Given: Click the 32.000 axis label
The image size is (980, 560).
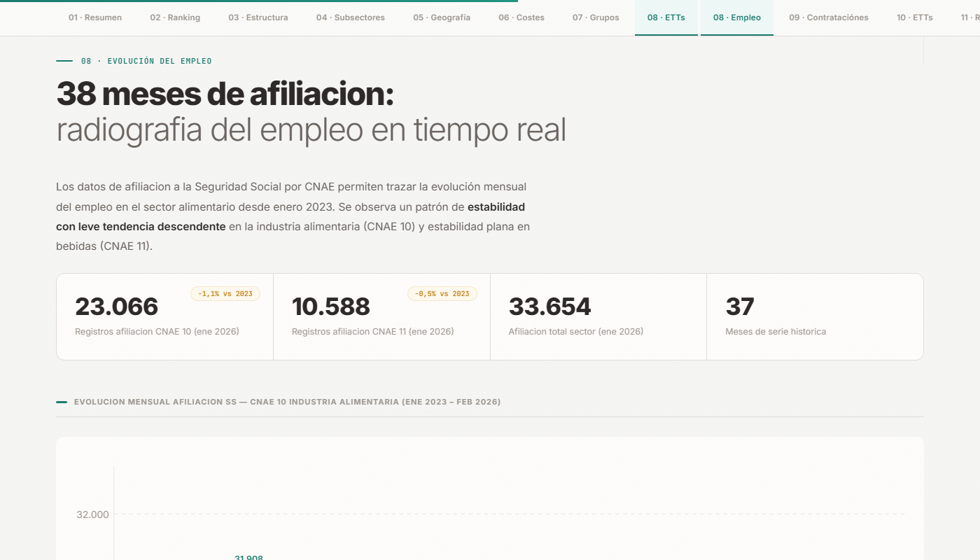Looking at the screenshot, I should pos(93,514).
